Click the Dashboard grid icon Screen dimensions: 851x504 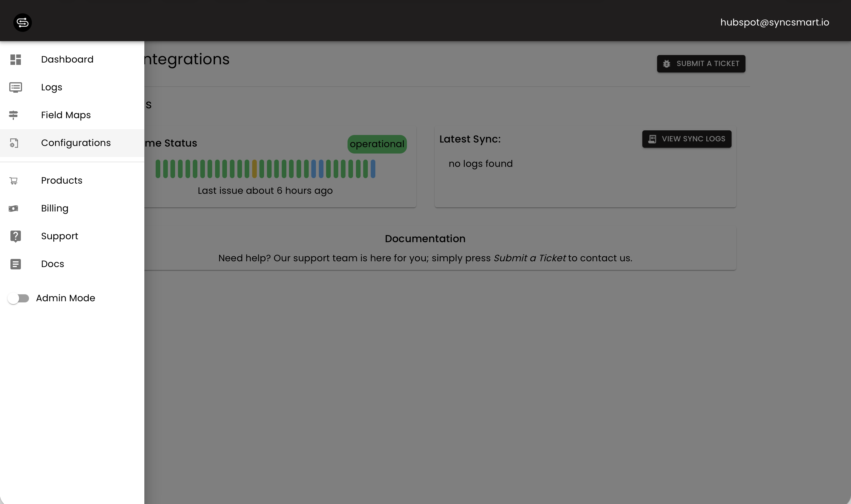click(15, 59)
